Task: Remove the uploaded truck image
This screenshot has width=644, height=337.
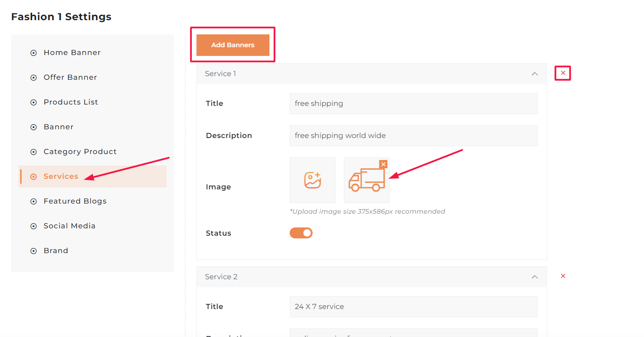Action: (x=383, y=164)
